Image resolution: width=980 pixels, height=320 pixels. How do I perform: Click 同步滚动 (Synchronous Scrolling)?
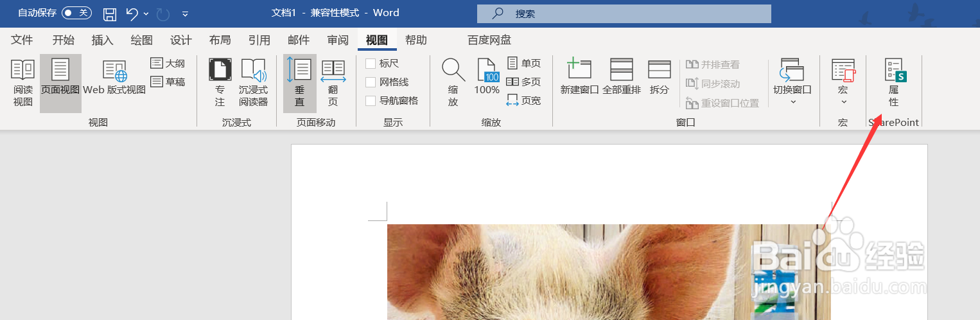coord(713,84)
